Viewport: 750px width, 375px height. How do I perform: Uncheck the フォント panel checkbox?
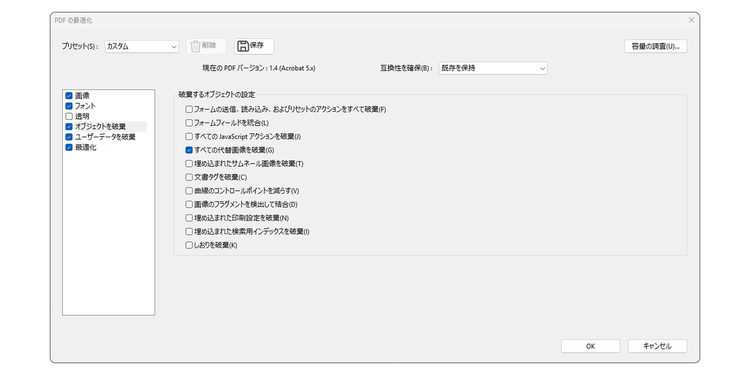[69, 106]
